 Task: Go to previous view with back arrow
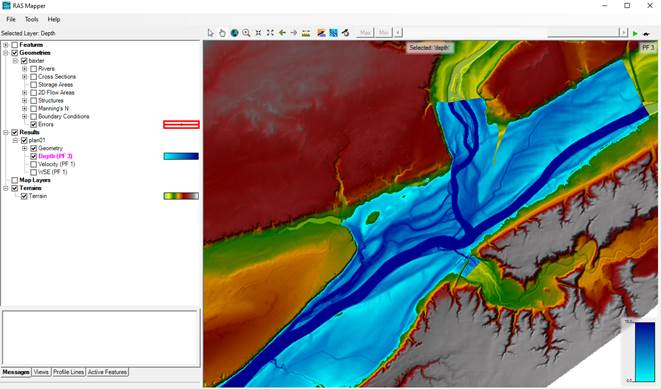(x=282, y=33)
